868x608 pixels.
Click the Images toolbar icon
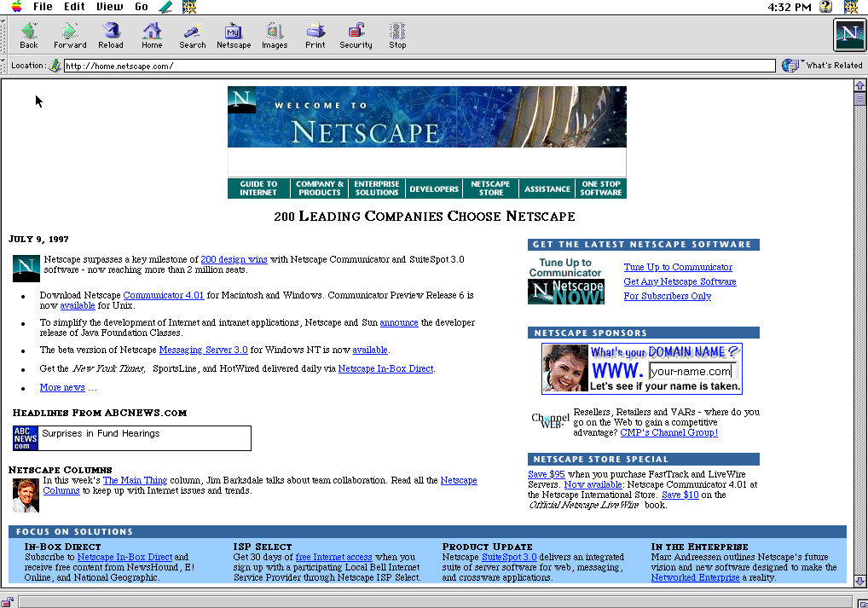click(274, 35)
